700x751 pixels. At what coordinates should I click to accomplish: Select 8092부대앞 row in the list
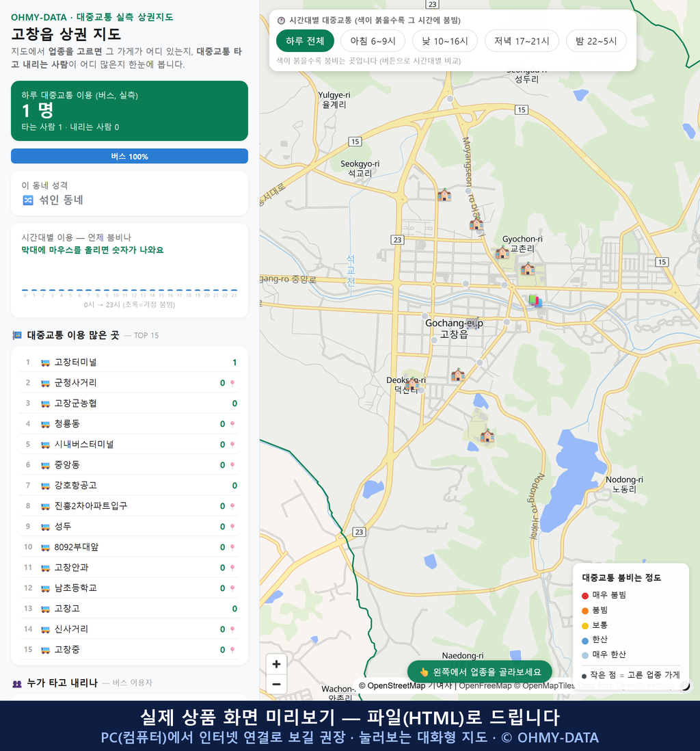point(129,547)
